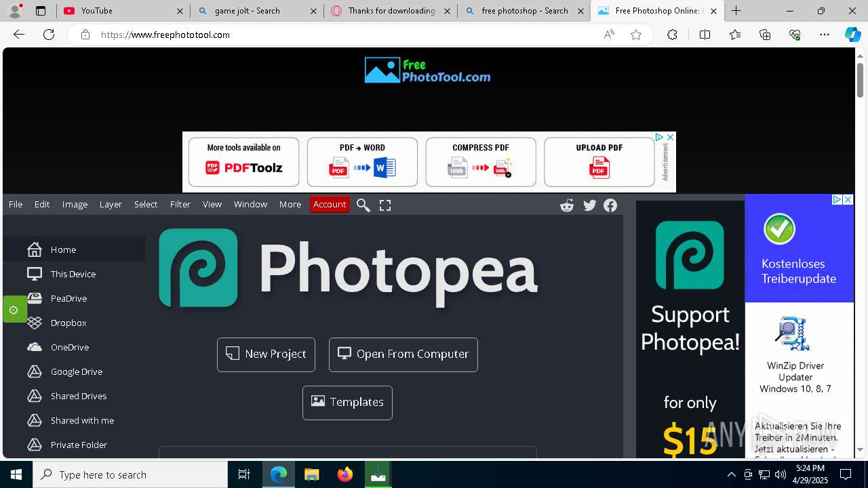Show hidden system tray icons
The width and height of the screenshot is (868, 488).
click(731, 474)
